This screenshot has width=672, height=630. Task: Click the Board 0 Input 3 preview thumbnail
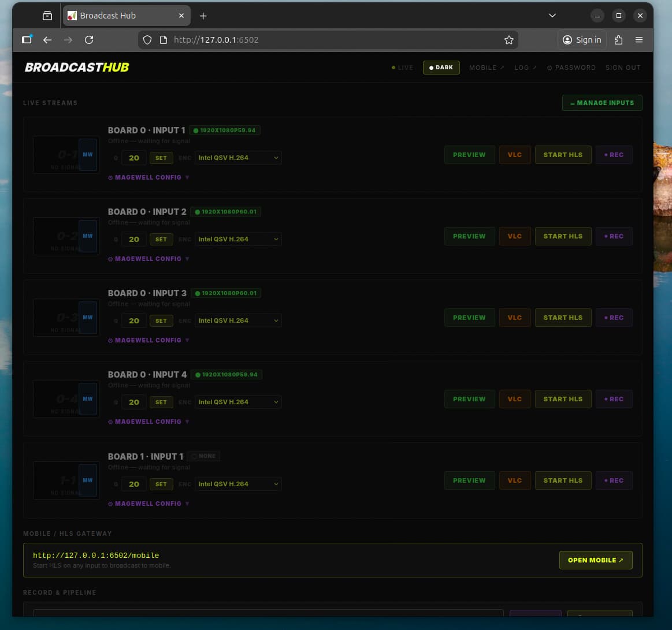tap(56, 318)
